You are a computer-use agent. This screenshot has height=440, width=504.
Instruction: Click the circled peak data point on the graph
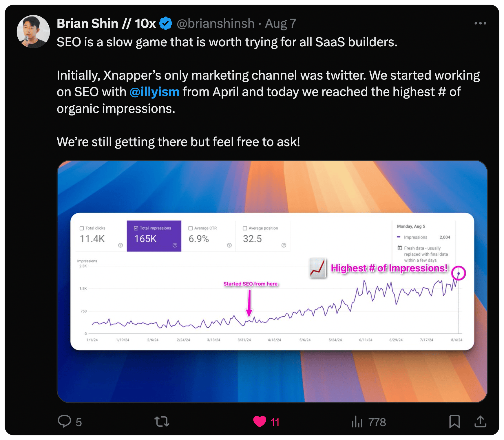click(x=459, y=273)
